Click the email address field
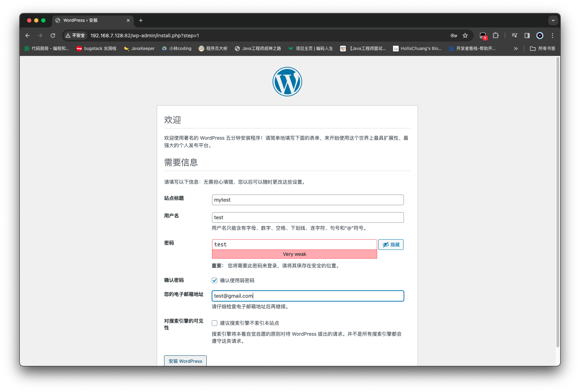Screen dimensions: 580x392 coord(308,296)
